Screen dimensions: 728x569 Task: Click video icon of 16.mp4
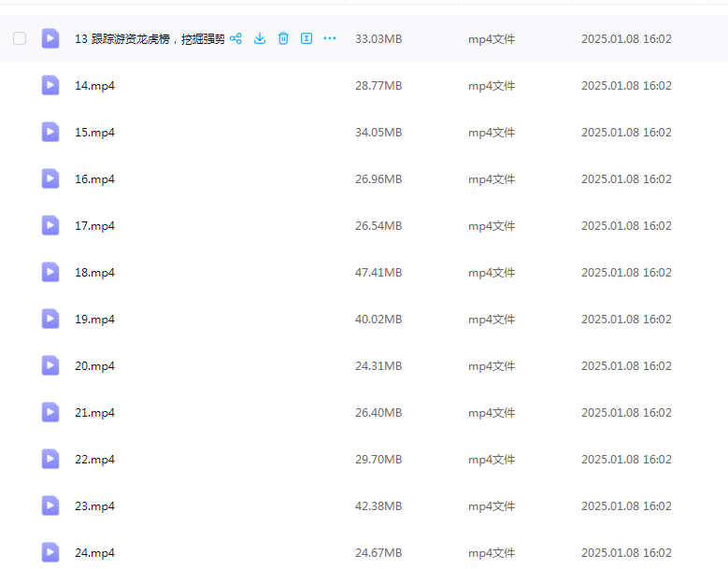pos(50,178)
